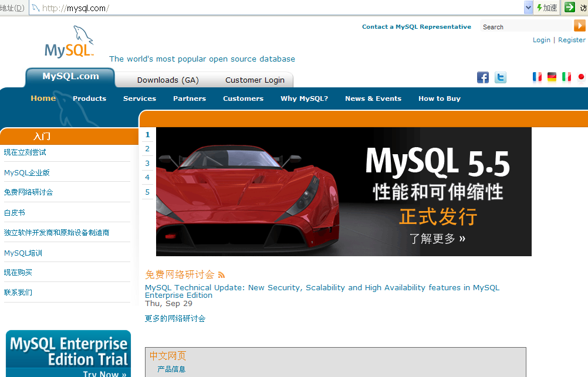Click the 加速 accelerate button
Screen dimensions: 588x377
547,8
